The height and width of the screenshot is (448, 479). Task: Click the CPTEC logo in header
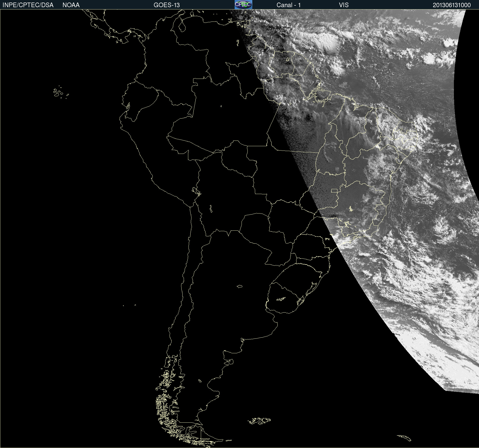point(243,5)
